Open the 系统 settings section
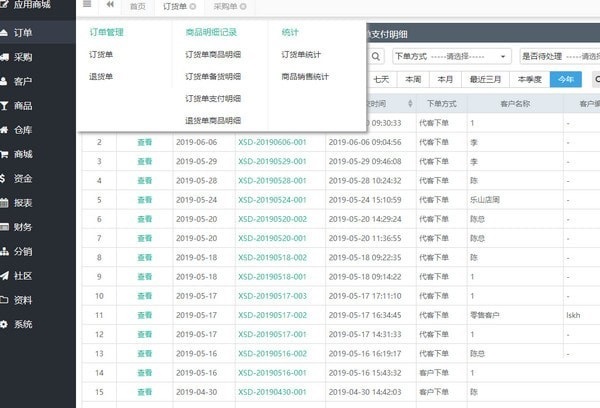Screen dimensions: 600x408 23,324
